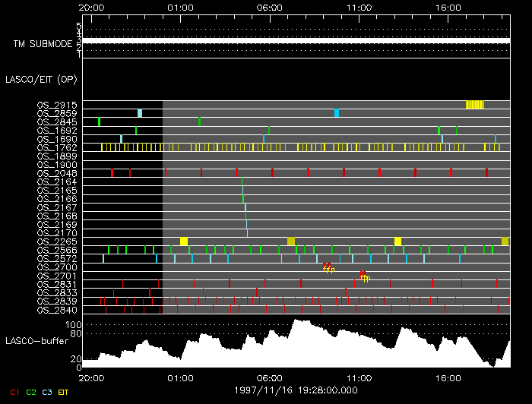Select the OS_2840 row label
This screenshot has width=532, height=404.
57,310
